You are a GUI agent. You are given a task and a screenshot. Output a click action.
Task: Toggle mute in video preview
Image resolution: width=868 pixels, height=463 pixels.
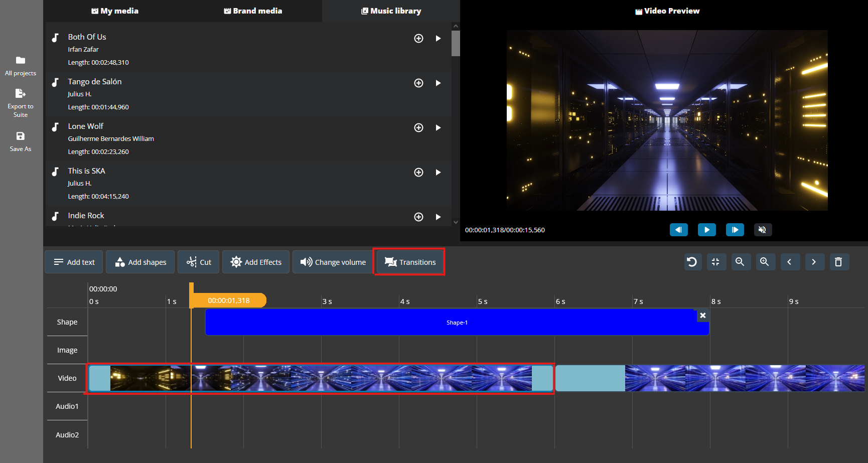pos(762,230)
